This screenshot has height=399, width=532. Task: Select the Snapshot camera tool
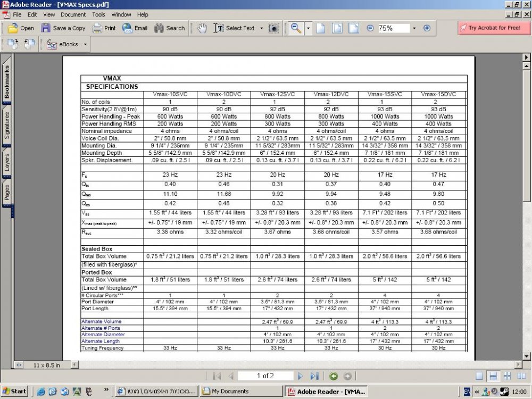pyautogui.click(x=273, y=28)
